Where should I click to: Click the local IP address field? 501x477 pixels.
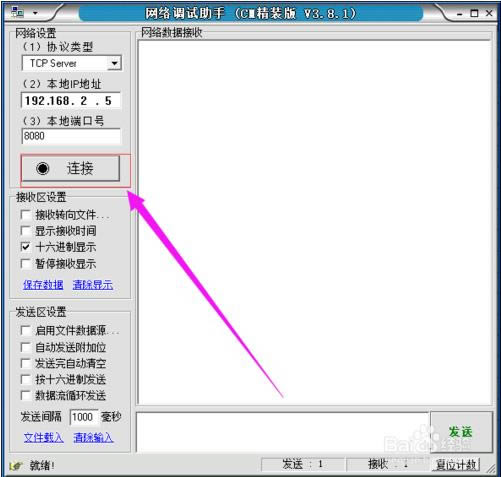coord(71,100)
